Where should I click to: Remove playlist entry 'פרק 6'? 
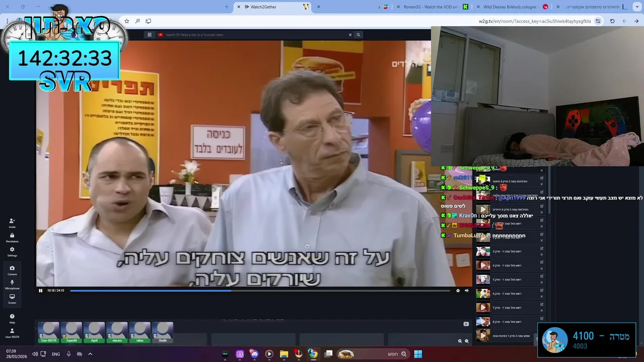[542, 297]
